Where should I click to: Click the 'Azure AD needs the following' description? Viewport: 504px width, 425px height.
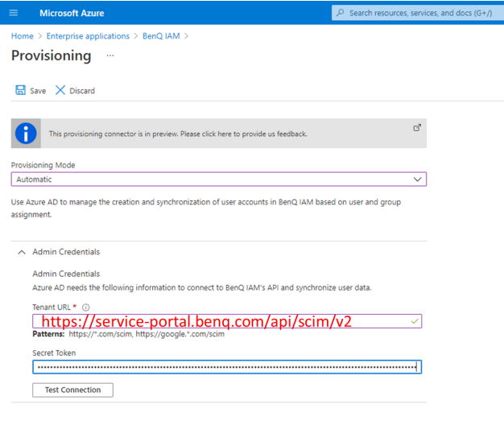click(202, 287)
